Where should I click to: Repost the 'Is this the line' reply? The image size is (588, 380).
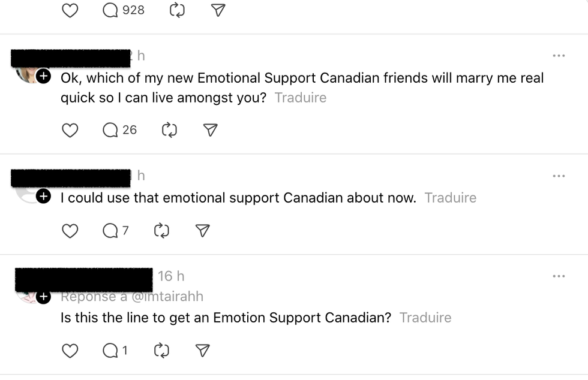pos(161,351)
